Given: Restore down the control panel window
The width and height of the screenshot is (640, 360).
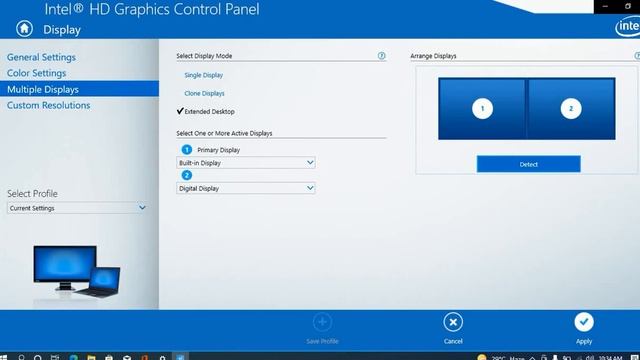Looking at the screenshot, I should point(628,7).
